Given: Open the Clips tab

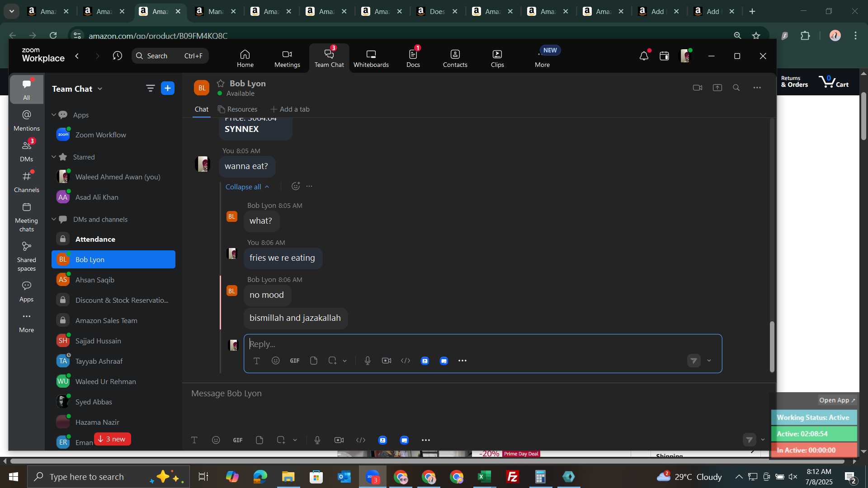Looking at the screenshot, I should tap(497, 58).
